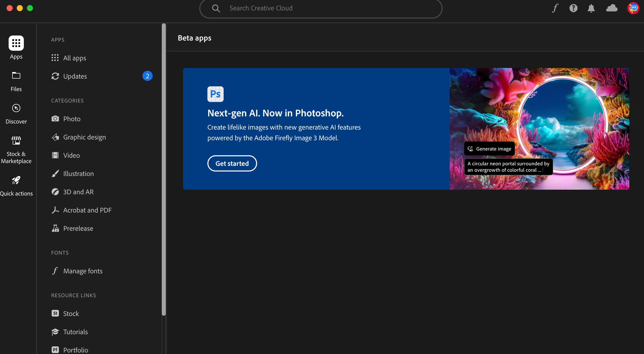
Task: Open Manage fonts
Action: pyautogui.click(x=83, y=271)
